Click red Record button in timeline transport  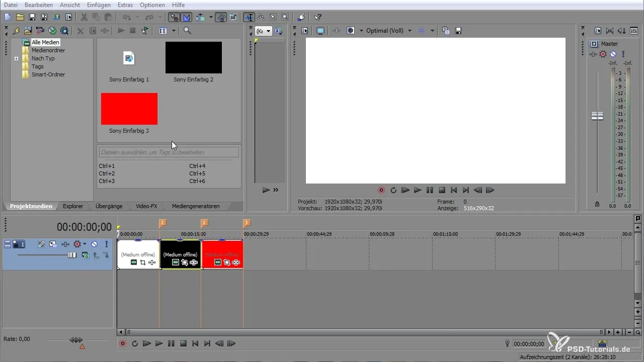123,343
